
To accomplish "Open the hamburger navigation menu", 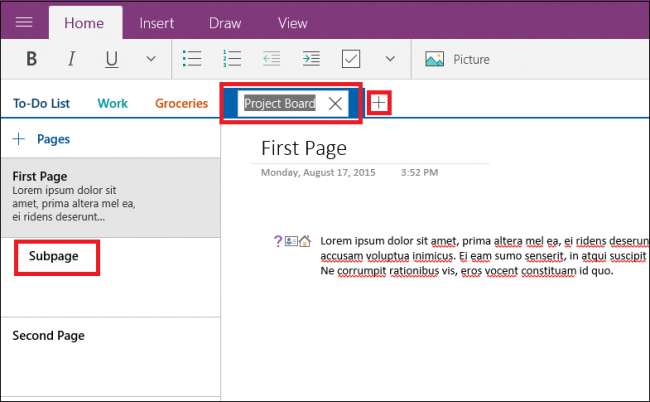I will (24, 22).
